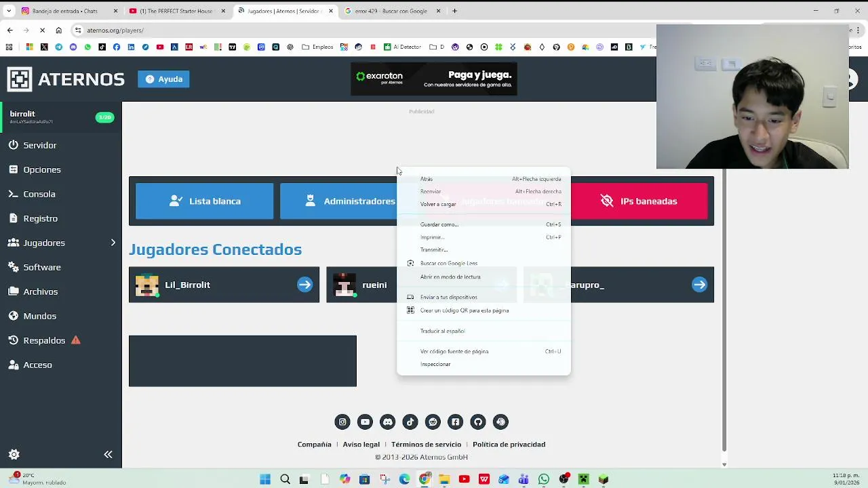Open Aternos Discord footer icon
The height and width of the screenshot is (488, 868).
coord(387,422)
